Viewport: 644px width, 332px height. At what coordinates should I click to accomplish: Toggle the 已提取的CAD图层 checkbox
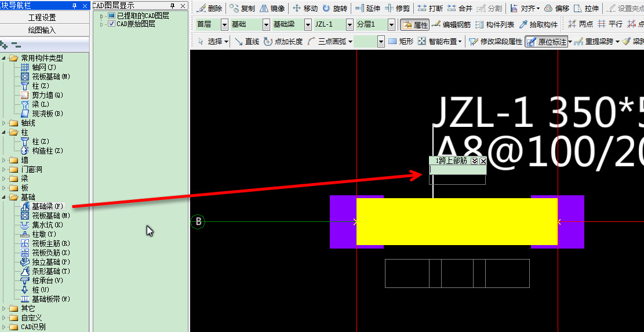[111, 16]
